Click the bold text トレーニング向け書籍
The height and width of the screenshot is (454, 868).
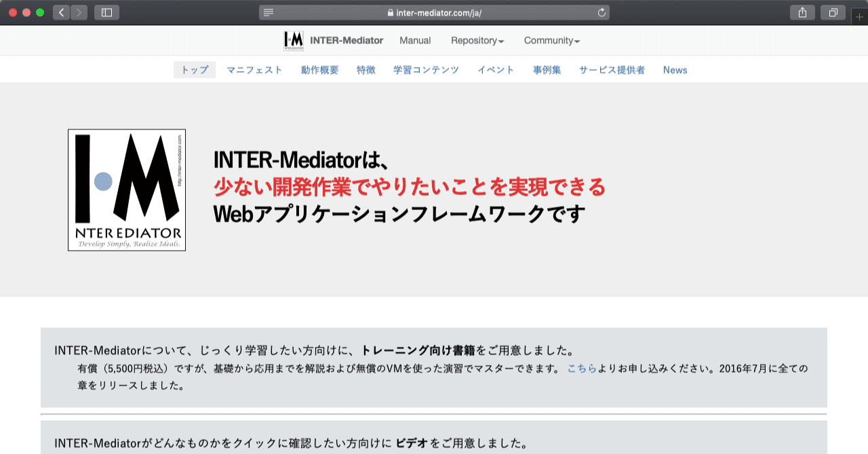[x=418, y=350]
